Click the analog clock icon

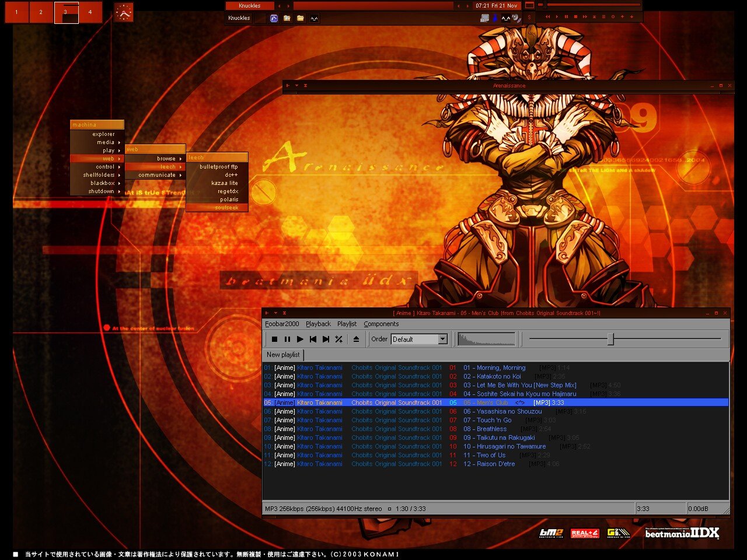pyautogui.click(x=124, y=12)
